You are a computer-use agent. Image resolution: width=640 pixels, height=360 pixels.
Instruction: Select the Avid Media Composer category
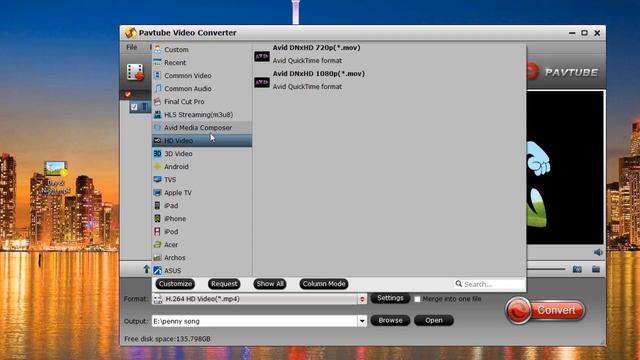[202, 128]
